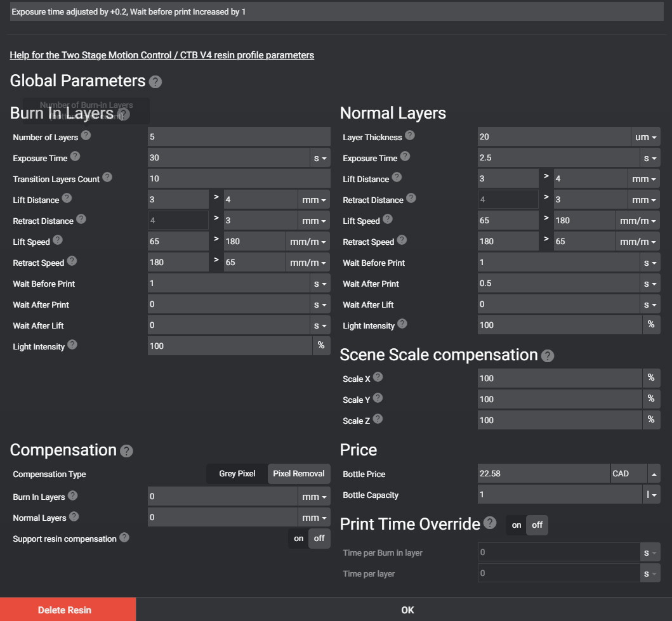Click Burn In Exposure Time value field
Image resolution: width=672 pixels, height=621 pixels.
point(228,158)
